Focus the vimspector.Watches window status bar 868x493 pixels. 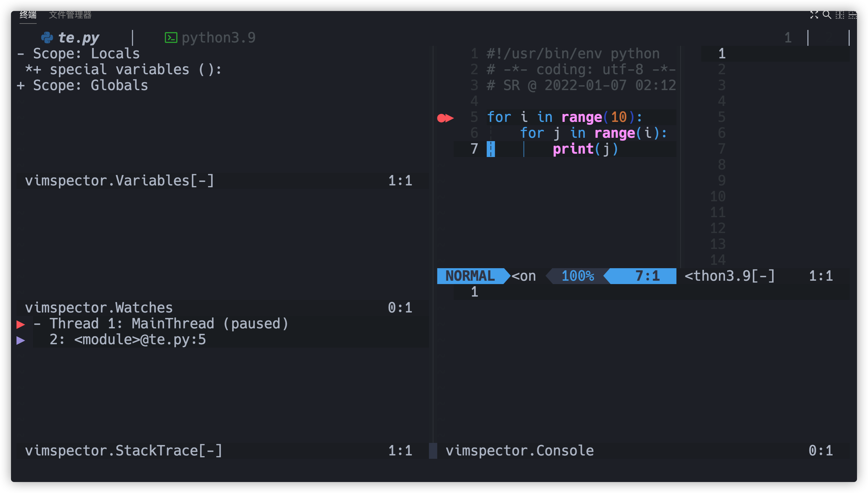point(223,308)
